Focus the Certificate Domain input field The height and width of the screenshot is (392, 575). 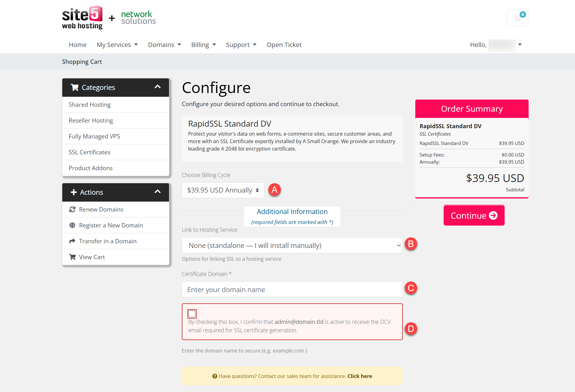coord(292,290)
